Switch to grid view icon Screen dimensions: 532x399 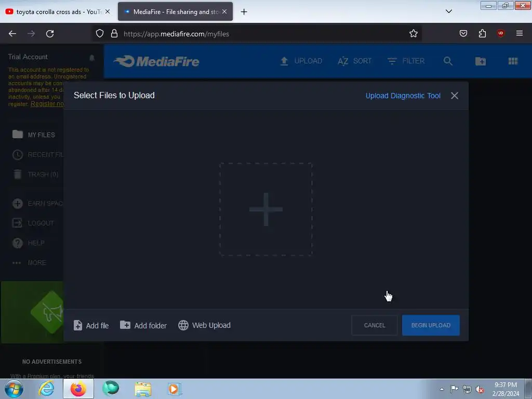point(513,61)
